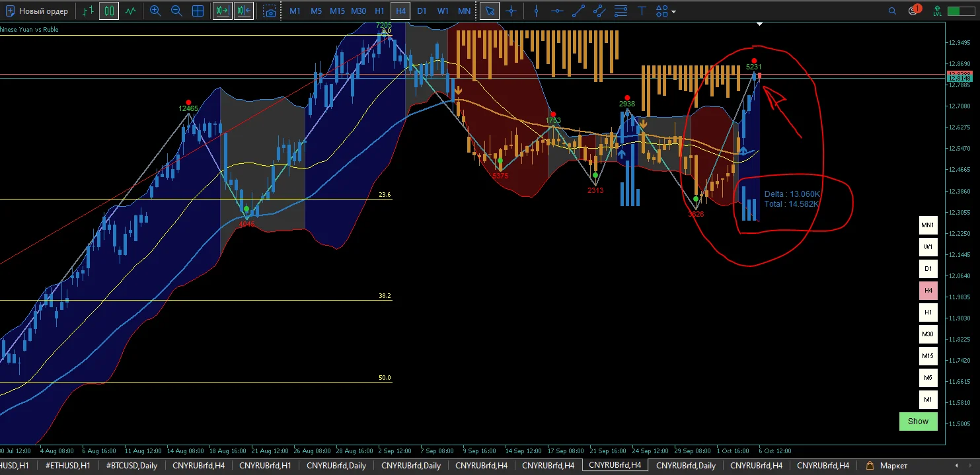The image size is (980, 475).
Task: Take a chart screenshot with camera icon
Action: click(269, 11)
